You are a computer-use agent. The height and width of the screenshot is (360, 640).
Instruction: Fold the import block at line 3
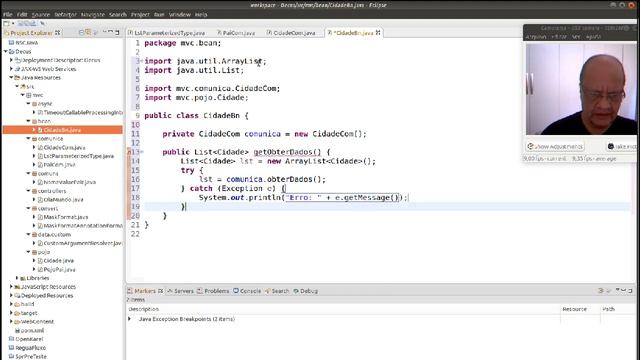point(142,61)
